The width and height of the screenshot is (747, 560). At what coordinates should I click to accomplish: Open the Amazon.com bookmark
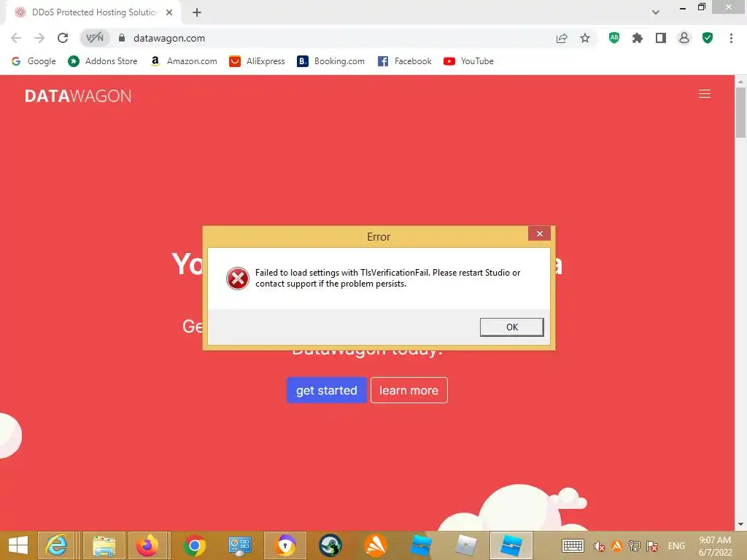[183, 61]
